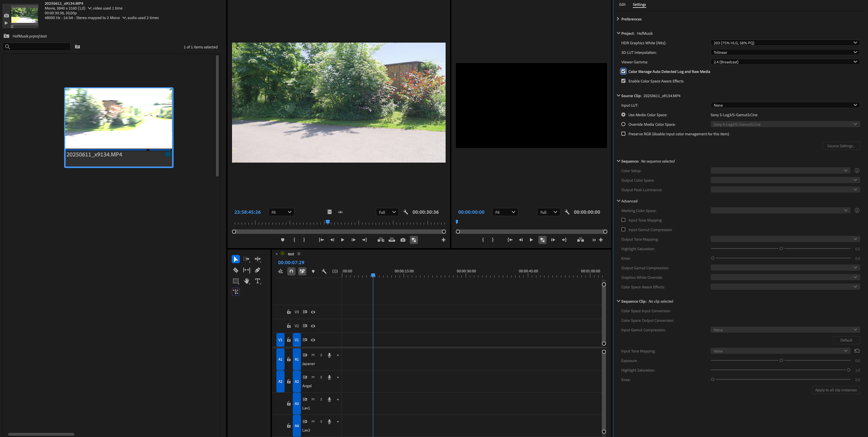
Task: Enable the snapping magnet in the timeline
Action: pyautogui.click(x=291, y=271)
